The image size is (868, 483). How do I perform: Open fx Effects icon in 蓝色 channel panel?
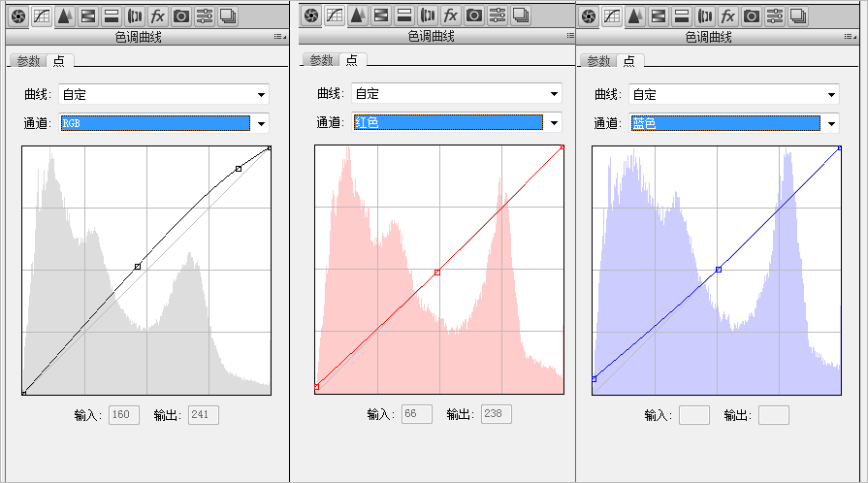click(728, 16)
